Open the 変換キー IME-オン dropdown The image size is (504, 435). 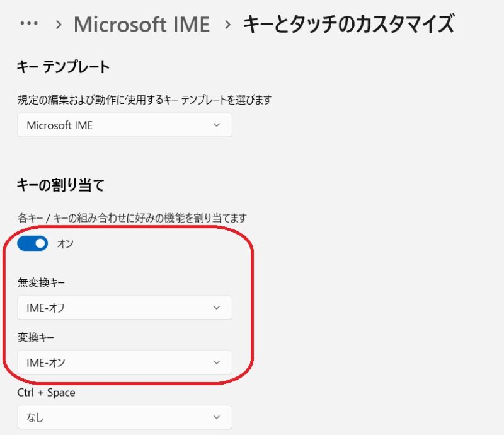pyautogui.click(x=125, y=362)
